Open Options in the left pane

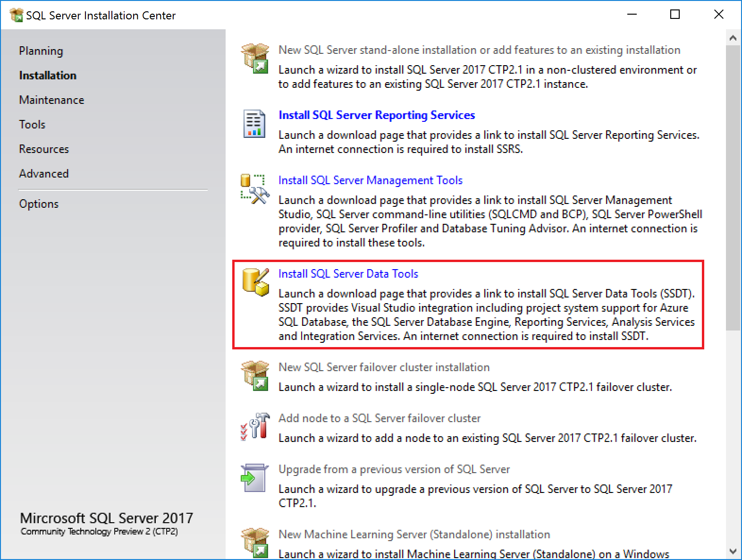(39, 204)
